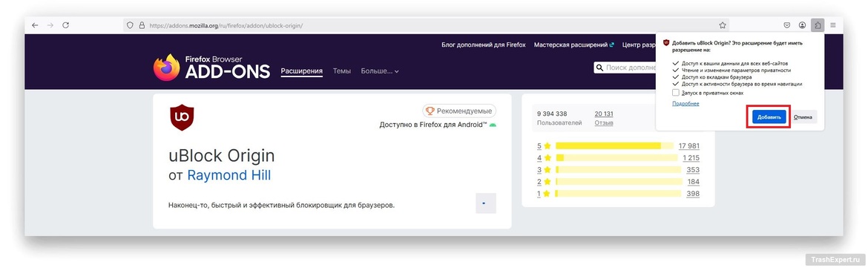
Task: Switch to the Темы tab
Action: click(341, 71)
